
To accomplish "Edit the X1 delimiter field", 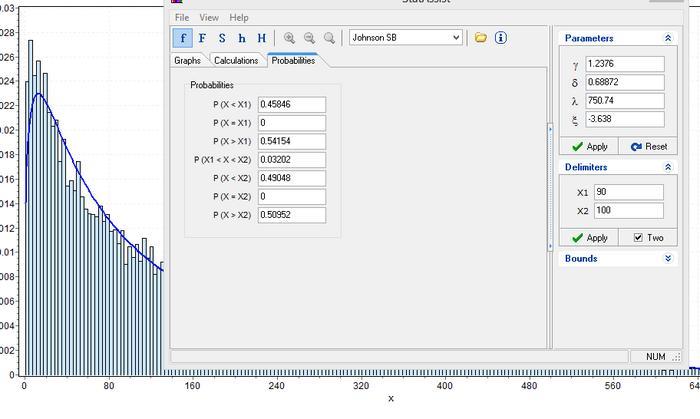I will pos(629,192).
